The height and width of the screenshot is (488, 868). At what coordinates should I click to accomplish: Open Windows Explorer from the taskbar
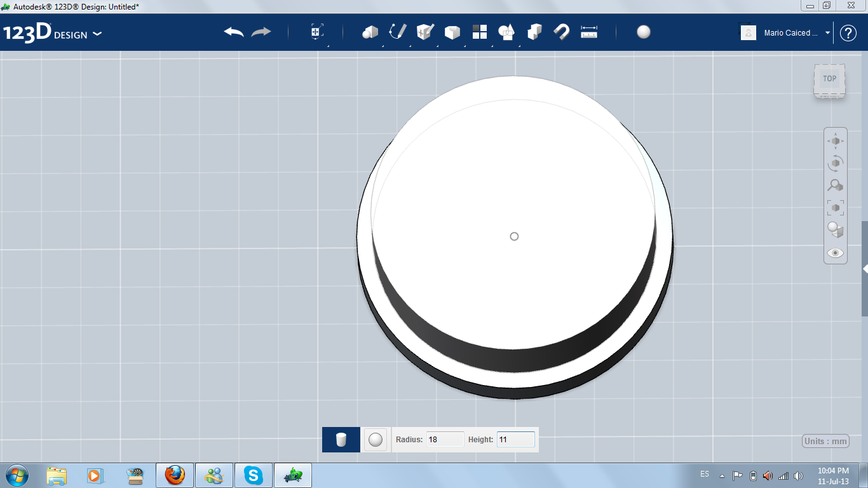point(57,475)
